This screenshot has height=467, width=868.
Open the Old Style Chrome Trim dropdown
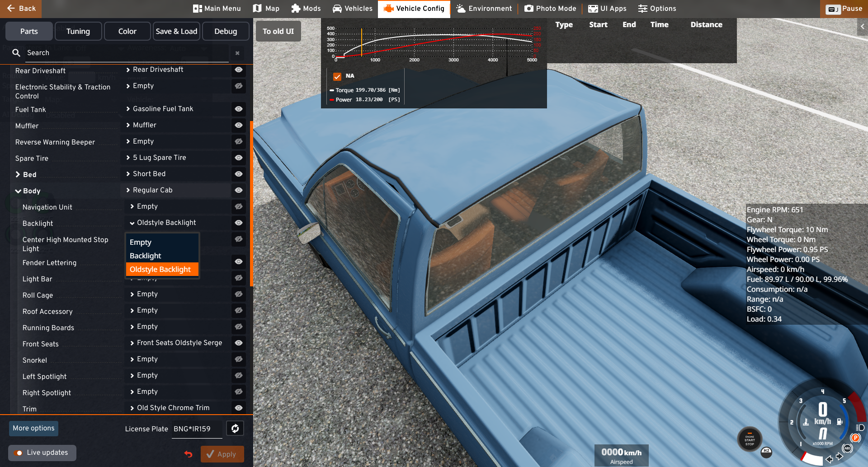(x=178, y=408)
